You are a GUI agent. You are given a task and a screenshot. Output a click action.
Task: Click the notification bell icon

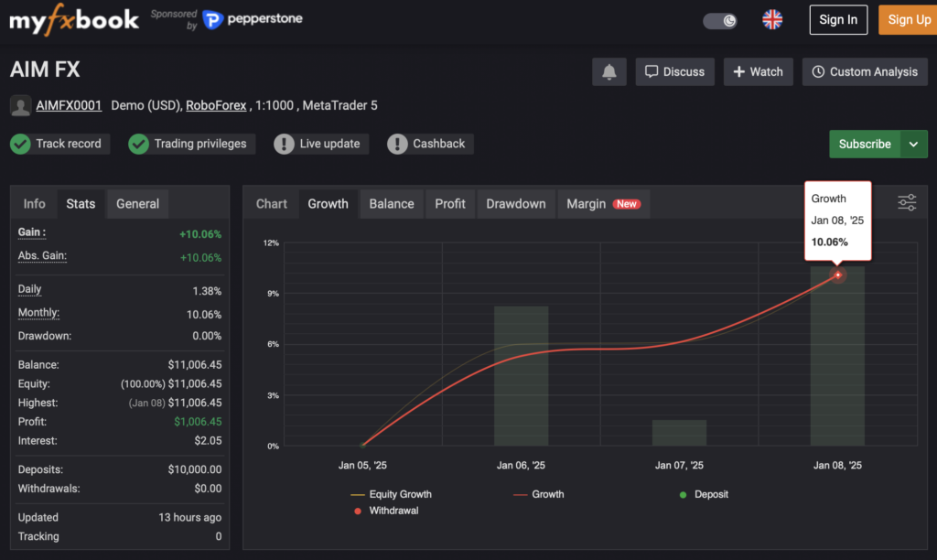pyautogui.click(x=609, y=71)
